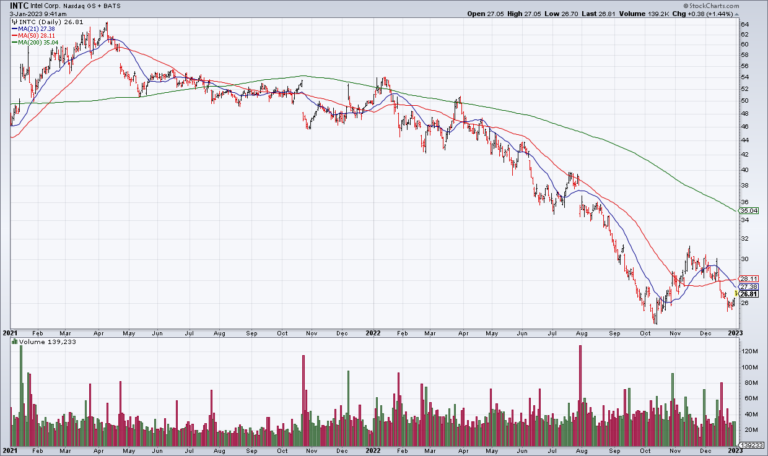Click the 2022 year label under the price chart
The height and width of the screenshot is (456, 768).
(x=373, y=333)
